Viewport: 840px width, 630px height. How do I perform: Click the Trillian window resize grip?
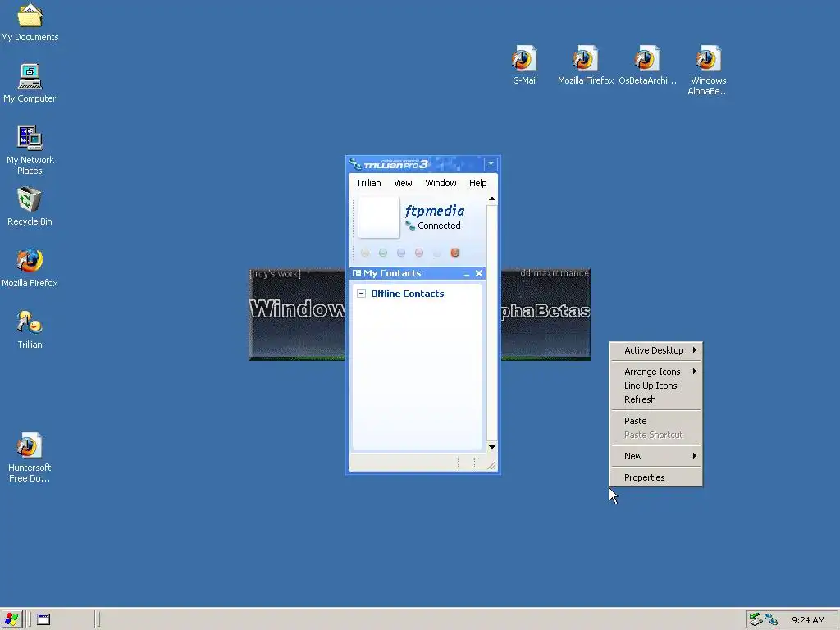pyautogui.click(x=491, y=465)
